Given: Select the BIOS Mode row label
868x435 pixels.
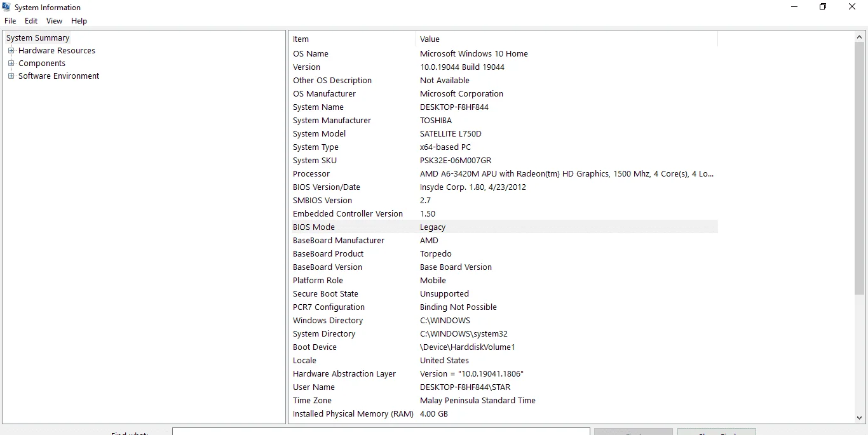Looking at the screenshot, I should pos(314,227).
